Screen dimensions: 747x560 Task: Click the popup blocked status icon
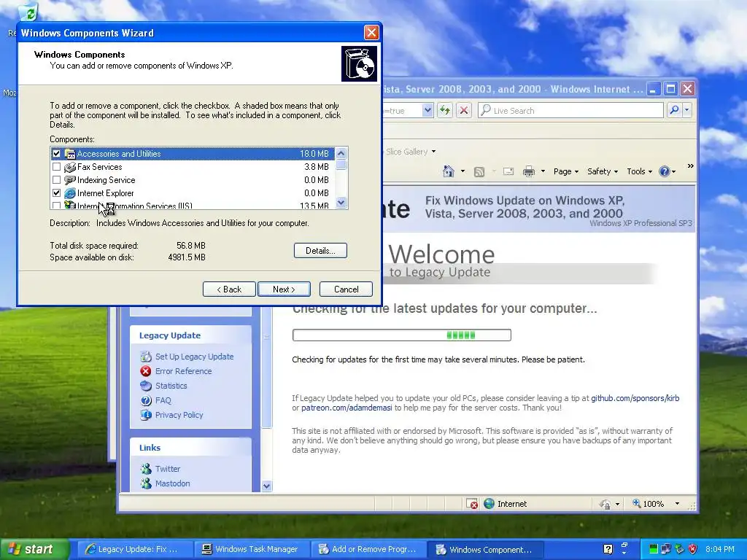(x=472, y=504)
